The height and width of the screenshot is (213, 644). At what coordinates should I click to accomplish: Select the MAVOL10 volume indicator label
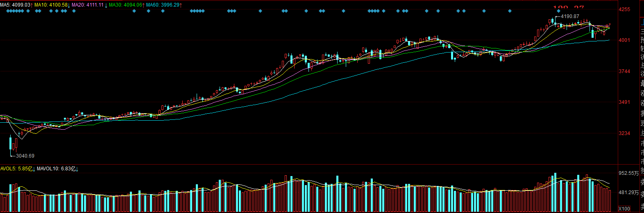(58, 169)
